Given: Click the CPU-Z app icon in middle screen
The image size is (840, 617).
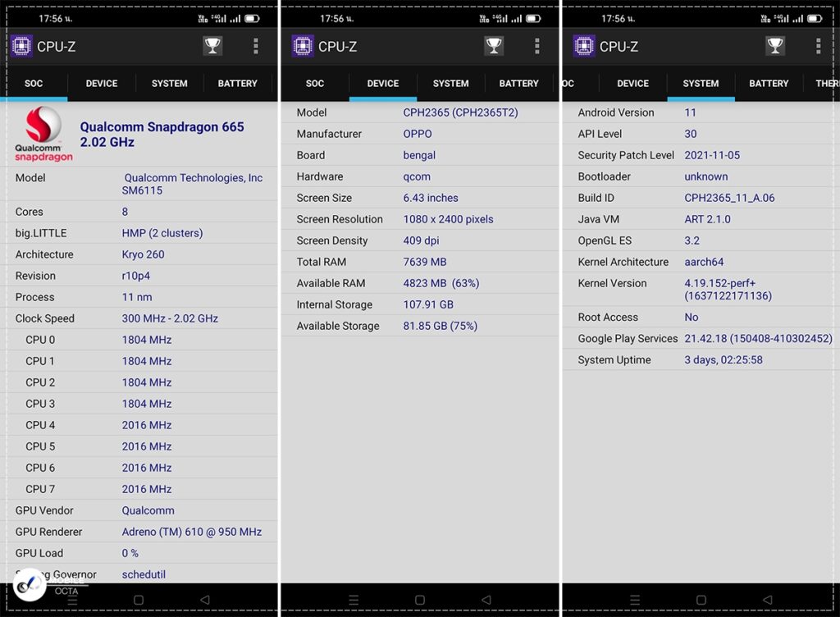Looking at the screenshot, I should click(303, 46).
